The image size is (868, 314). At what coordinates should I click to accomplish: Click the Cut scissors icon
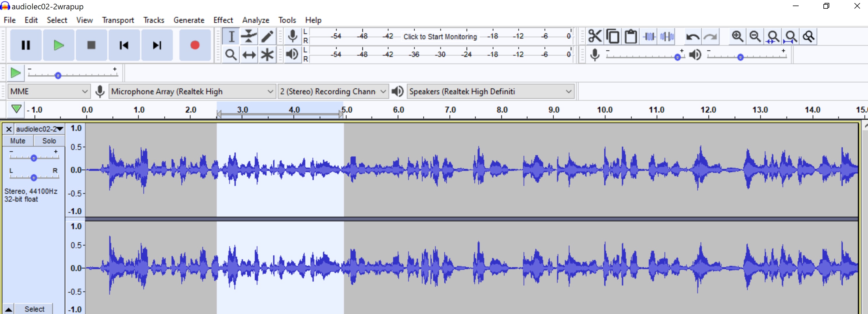(x=595, y=36)
